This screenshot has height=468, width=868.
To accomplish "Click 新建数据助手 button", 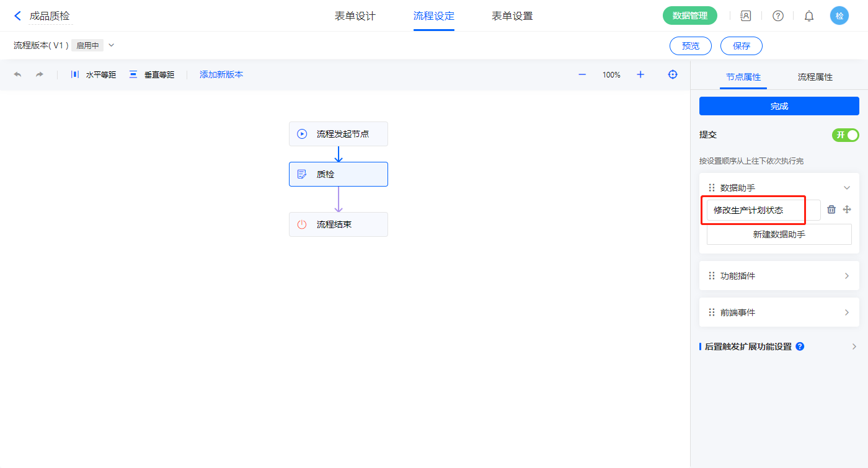I will tap(779, 234).
